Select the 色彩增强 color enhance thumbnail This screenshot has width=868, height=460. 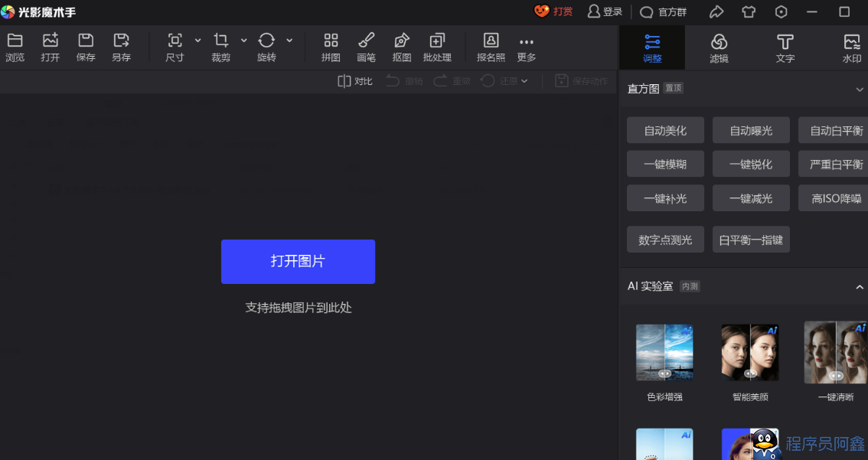[x=664, y=353]
